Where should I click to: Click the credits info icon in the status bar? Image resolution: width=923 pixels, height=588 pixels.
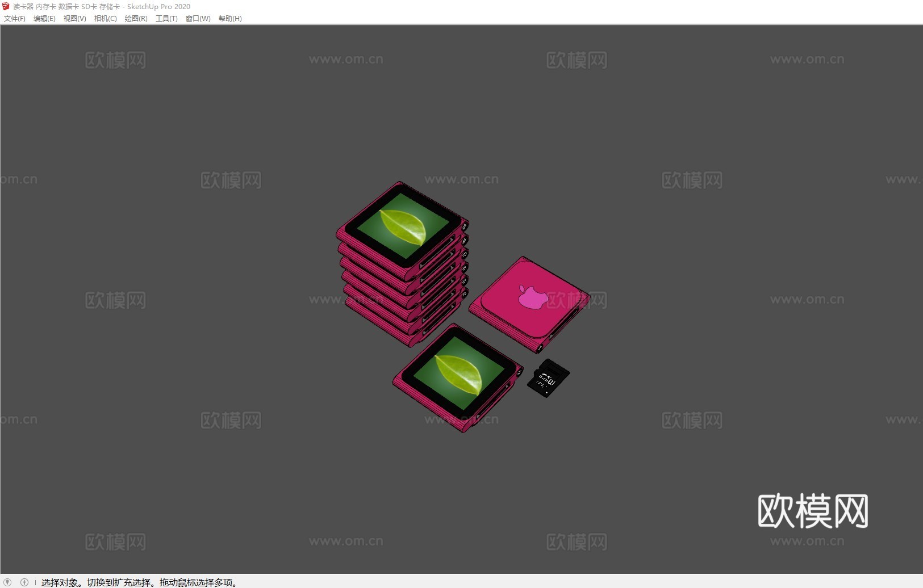24,582
